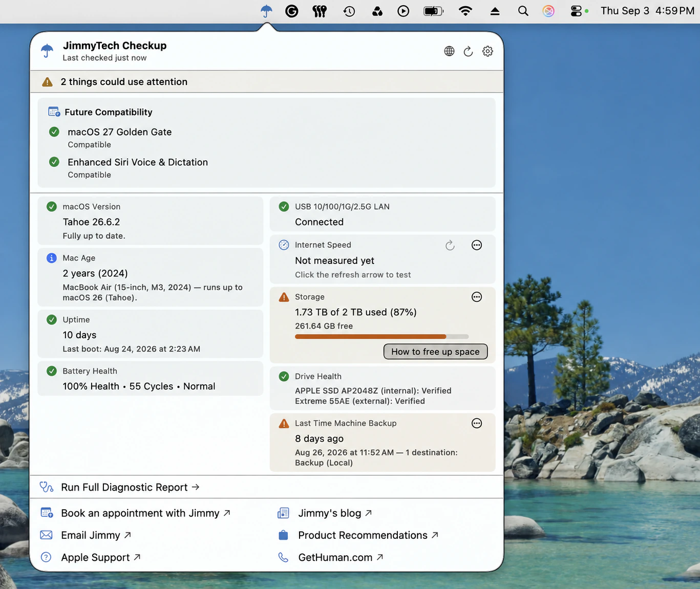Click the stethoscope diagnostic icon

(47, 487)
